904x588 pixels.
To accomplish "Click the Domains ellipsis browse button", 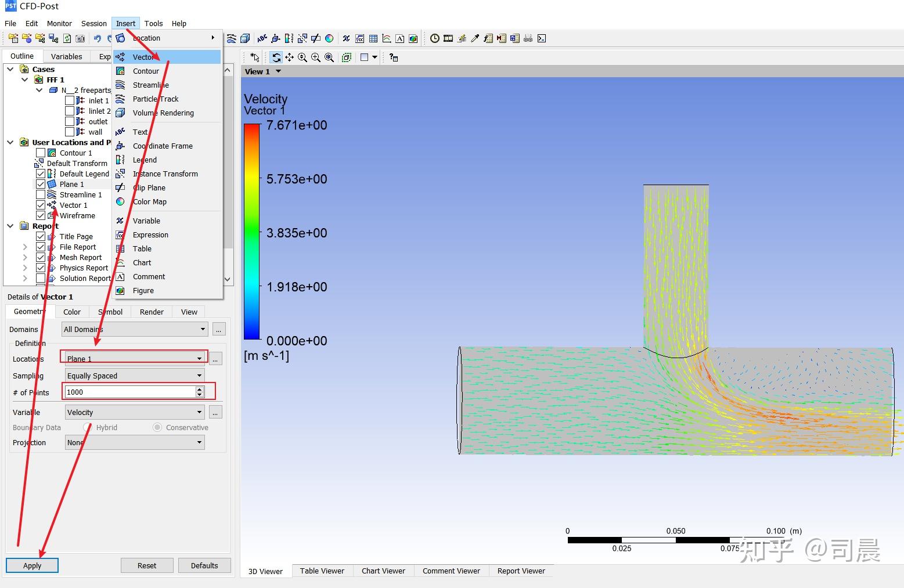I will click(219, 330).
